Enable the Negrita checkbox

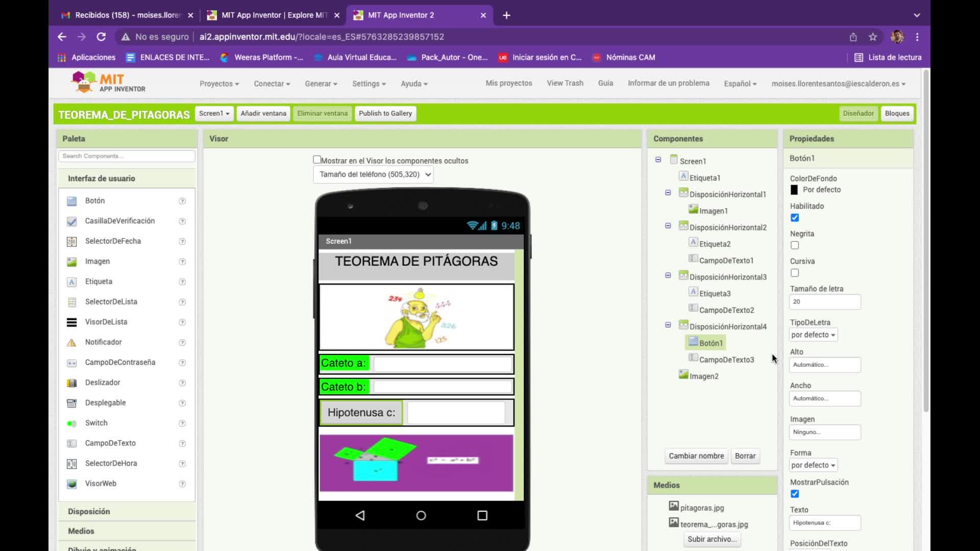tap(795, 245)
